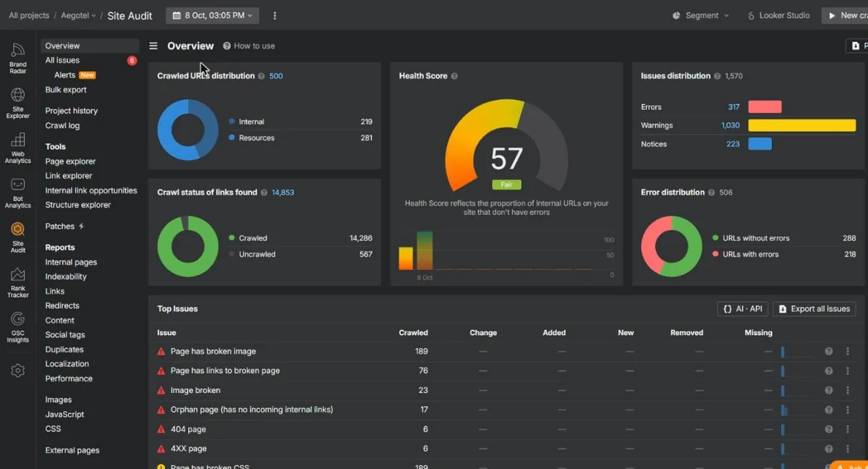
Task: Click All projects breadcrumb link
Action: [29, 15]
